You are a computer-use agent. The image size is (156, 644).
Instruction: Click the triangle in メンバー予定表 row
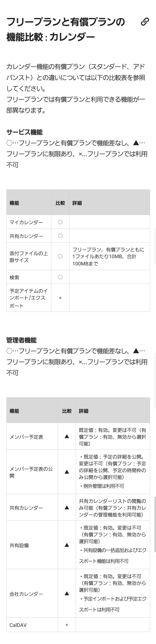click(67, 436)
